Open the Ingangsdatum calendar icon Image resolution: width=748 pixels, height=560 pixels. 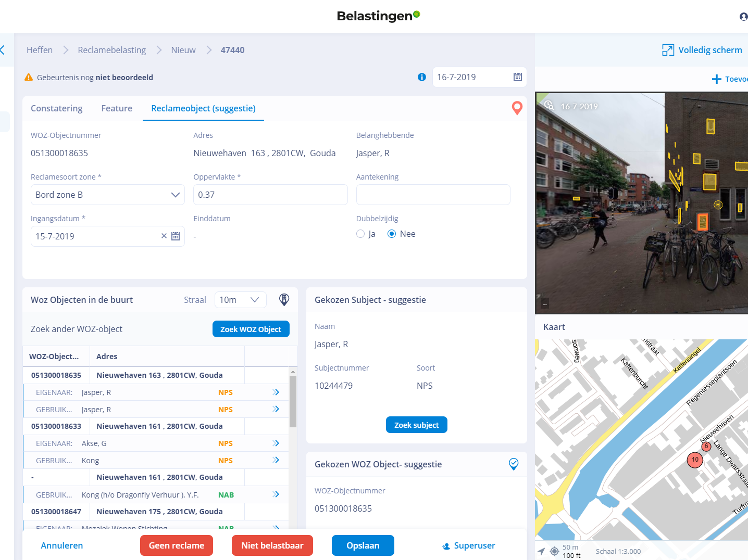click(x=176, y=236)
